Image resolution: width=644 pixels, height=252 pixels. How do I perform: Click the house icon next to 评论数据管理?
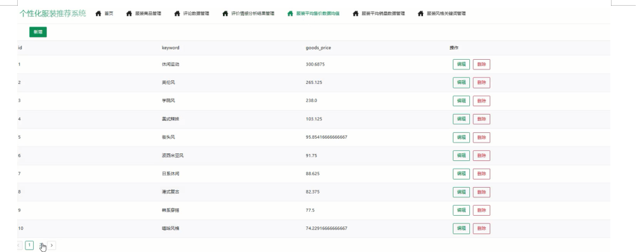(x=177, y=13)
